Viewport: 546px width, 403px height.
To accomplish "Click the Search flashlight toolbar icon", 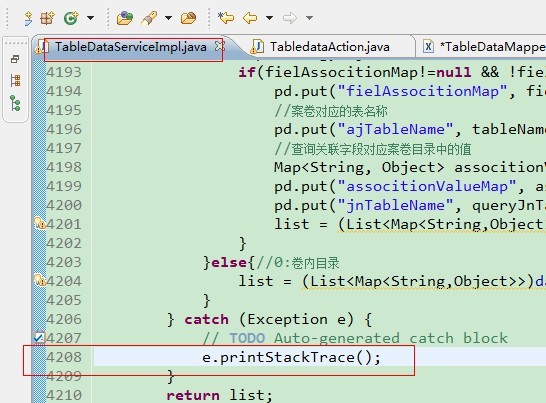I will tap(149, 18).
